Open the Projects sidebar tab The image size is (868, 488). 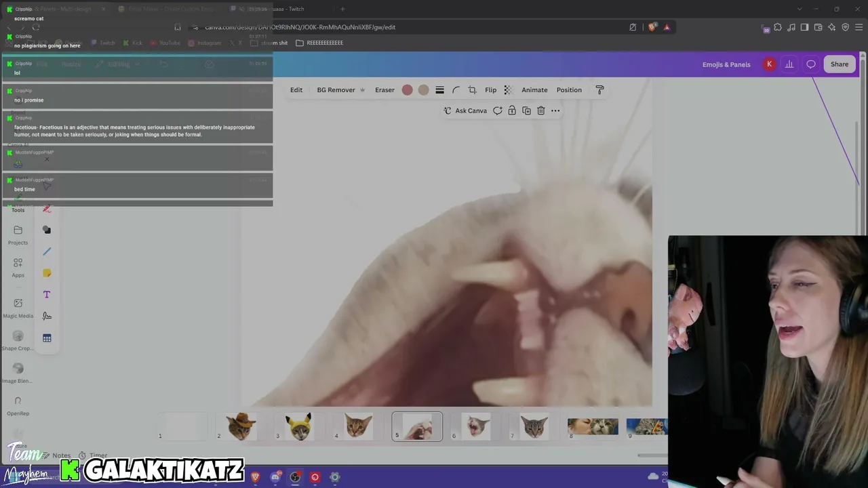pyautogui.click(x=18, y=235)
